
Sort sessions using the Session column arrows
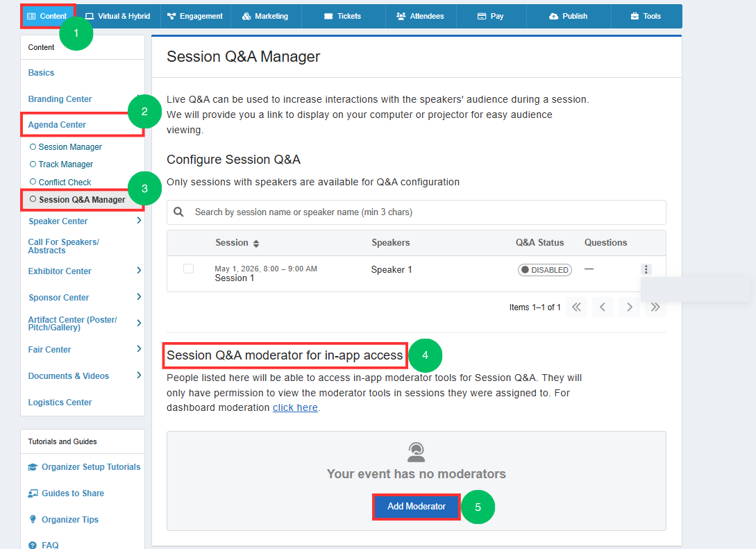click(x=256, y=244)
